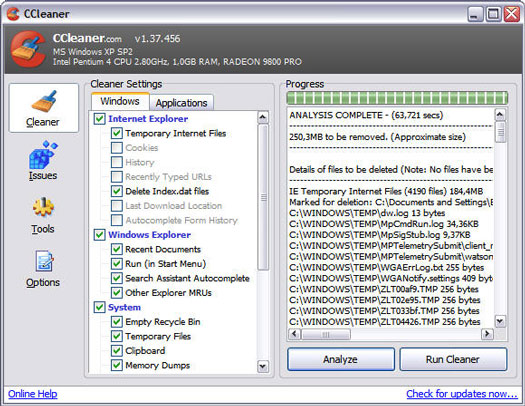Viewport: 525px width, 406px height.
Task: Uncheck Other Explorer MRUs
Action: (x=117, y=293)
